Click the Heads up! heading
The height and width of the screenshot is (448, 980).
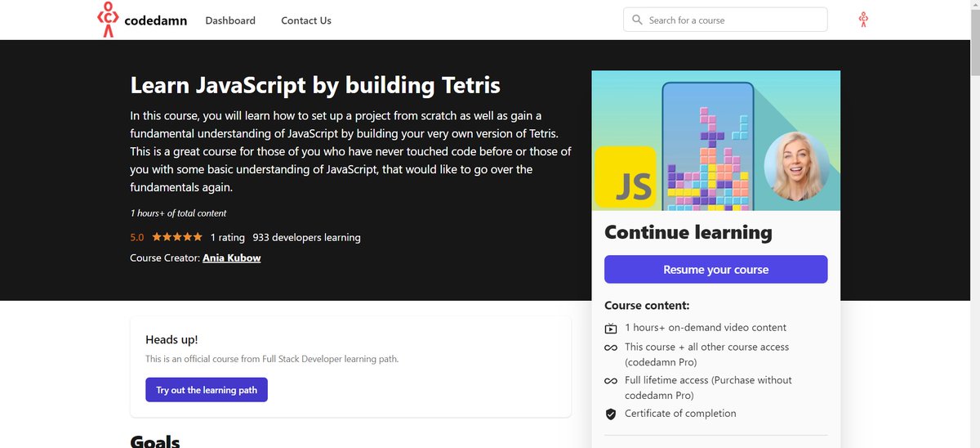(171, 339)
